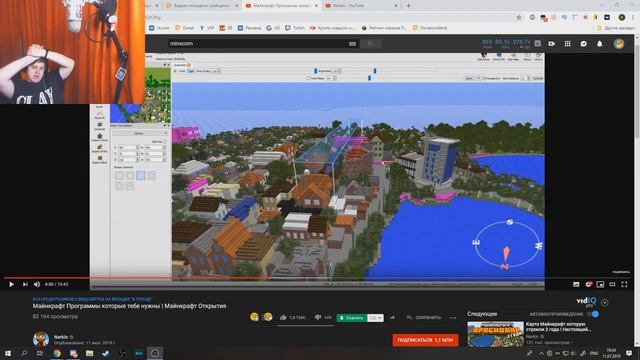Screen dimensions: 640x360
Task: Switch to theater mode view
Action: (612, 284)
